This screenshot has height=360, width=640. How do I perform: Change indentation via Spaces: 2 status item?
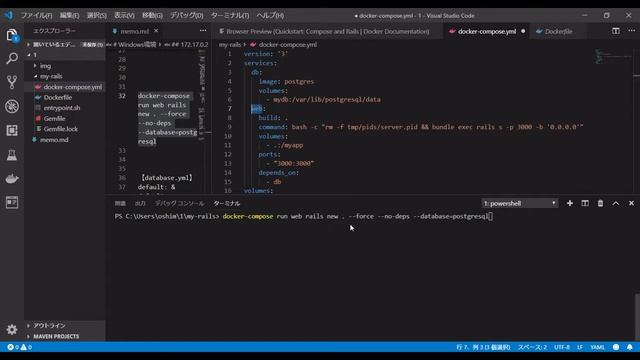pyautogui.click(x=532, y=347)
